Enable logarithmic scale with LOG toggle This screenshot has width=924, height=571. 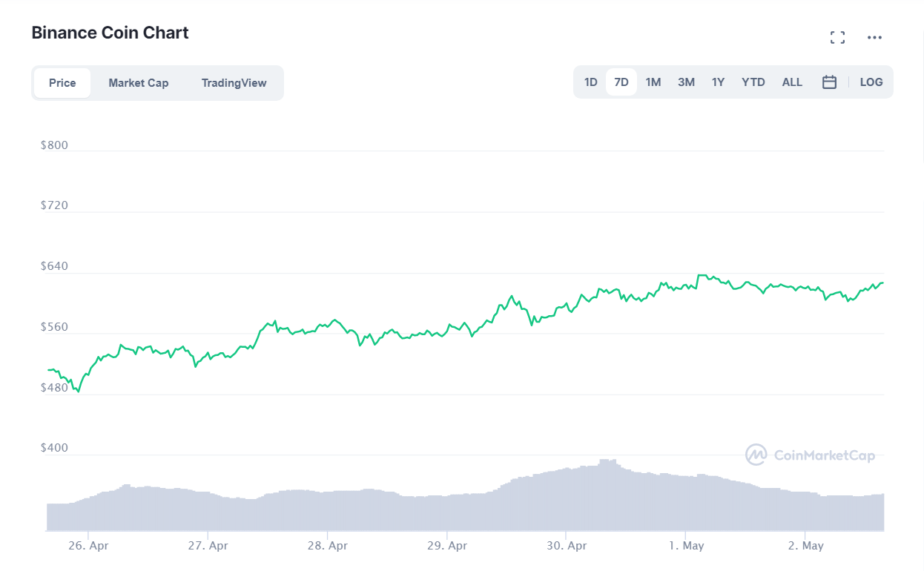(871, 82)
